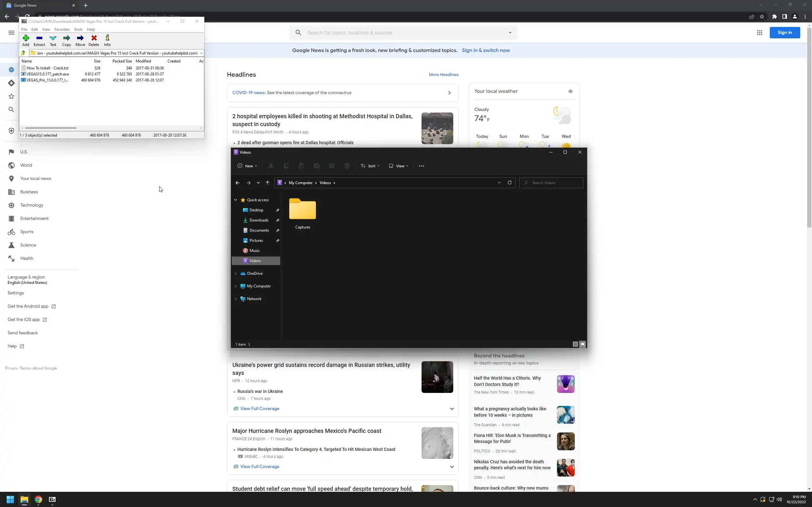Click the 7-Zip Extract icon

click(x=39, y=38)
